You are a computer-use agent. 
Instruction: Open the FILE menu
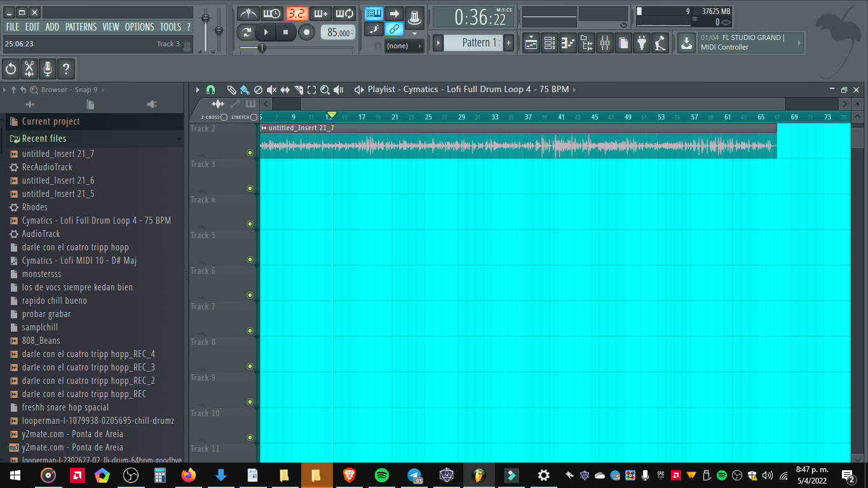[x=12, y=27]
